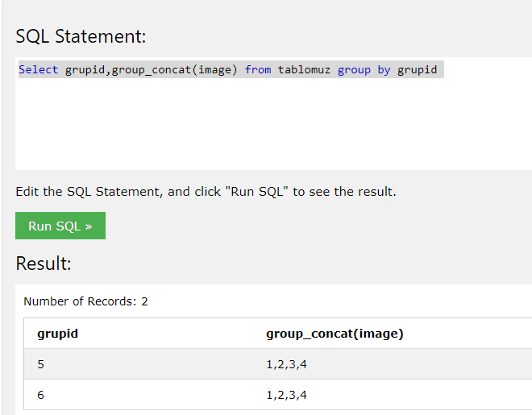Click group_concat(image) inside the SQL statement
The image size is (532, 415).
tap(174, 70)
